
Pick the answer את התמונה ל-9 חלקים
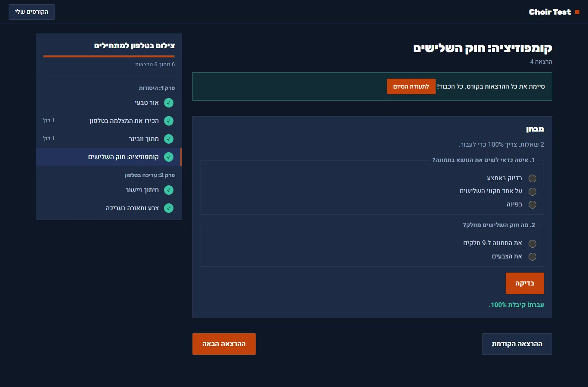point(532,244)
